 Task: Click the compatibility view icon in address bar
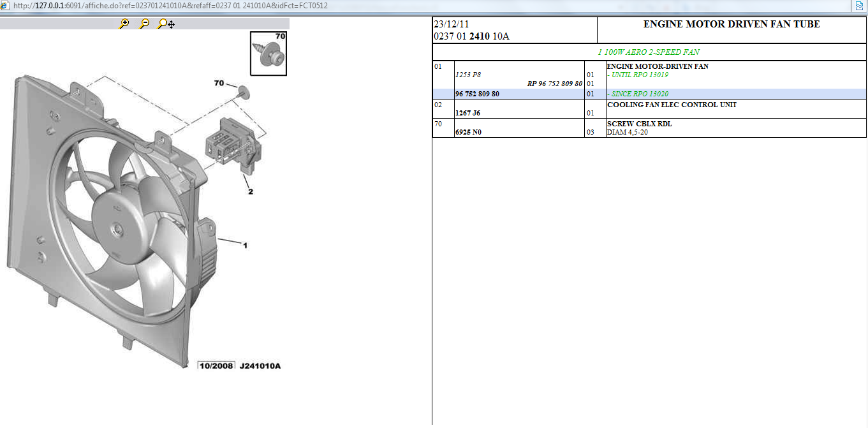858,6
